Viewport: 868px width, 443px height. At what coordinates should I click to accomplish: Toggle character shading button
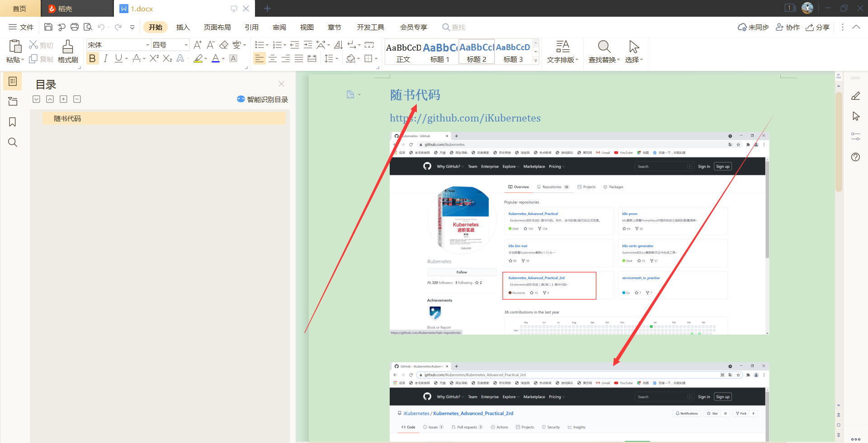pyautogui.click(x=233, y=58)
